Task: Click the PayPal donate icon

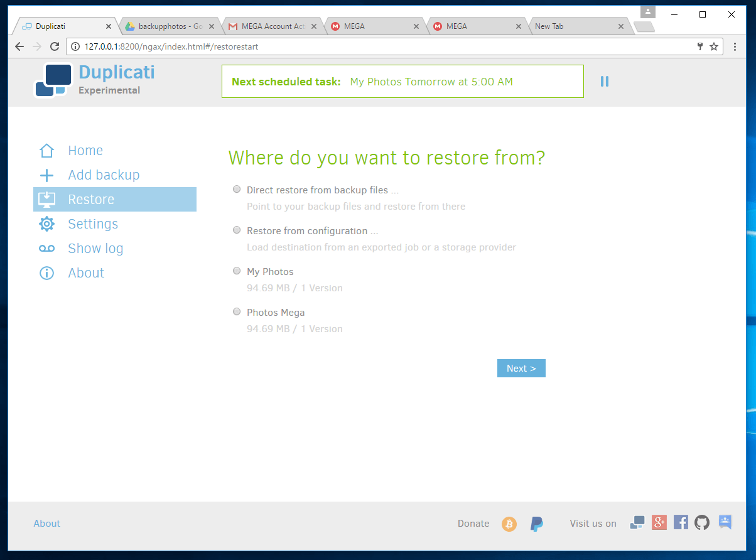Action: [537, 524]
